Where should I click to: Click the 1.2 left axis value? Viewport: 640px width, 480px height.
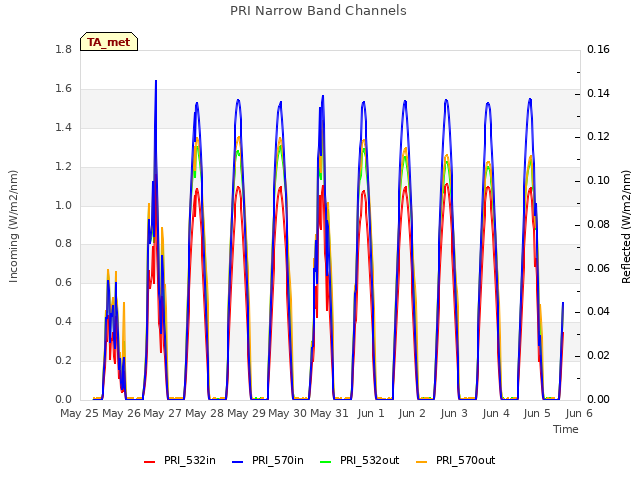tap(64, 167)
